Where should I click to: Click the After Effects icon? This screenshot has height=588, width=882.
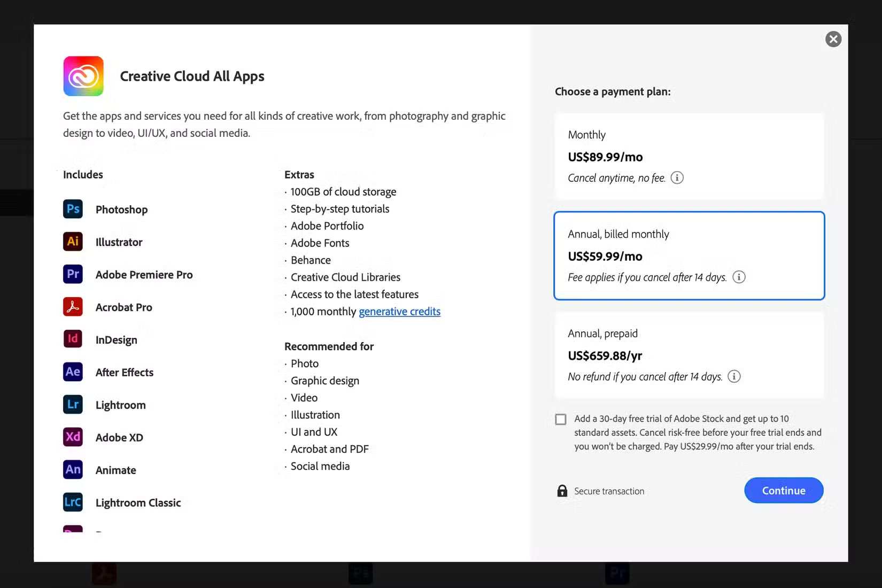click(72, 372)
